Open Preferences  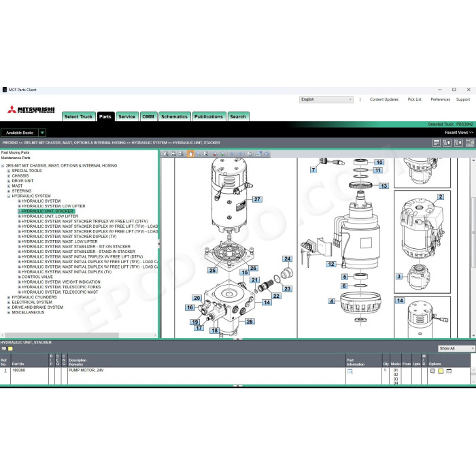(440, 99)
